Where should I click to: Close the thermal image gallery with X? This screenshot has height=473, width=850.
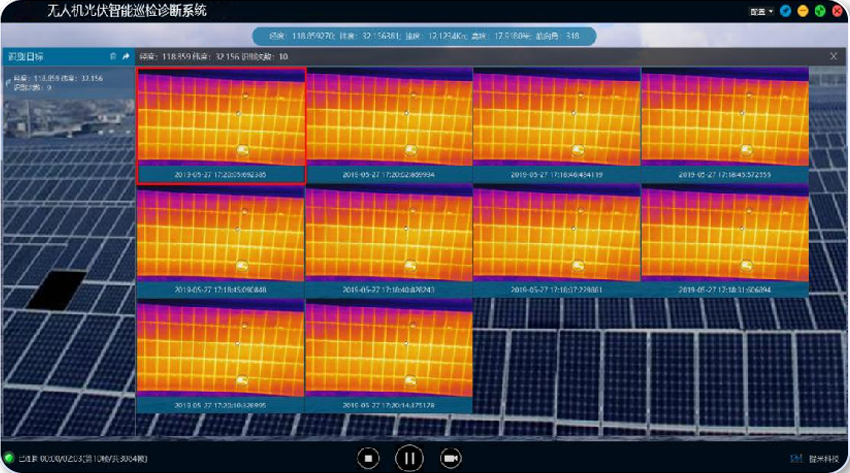point(834,56)
